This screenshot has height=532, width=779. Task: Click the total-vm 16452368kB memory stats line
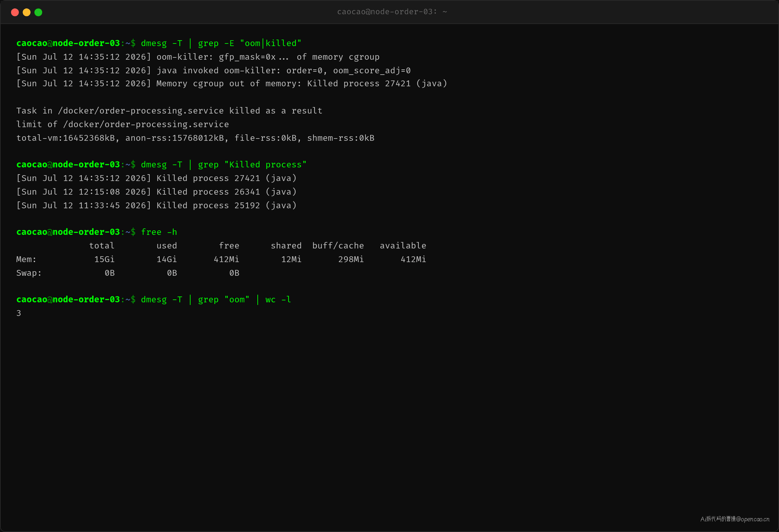(195, 138)
